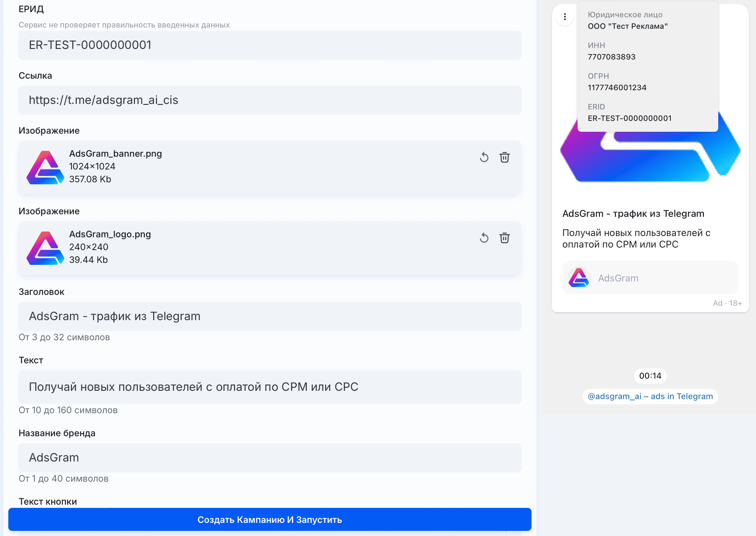Click the Ссылка URL input field

(270, 100)
